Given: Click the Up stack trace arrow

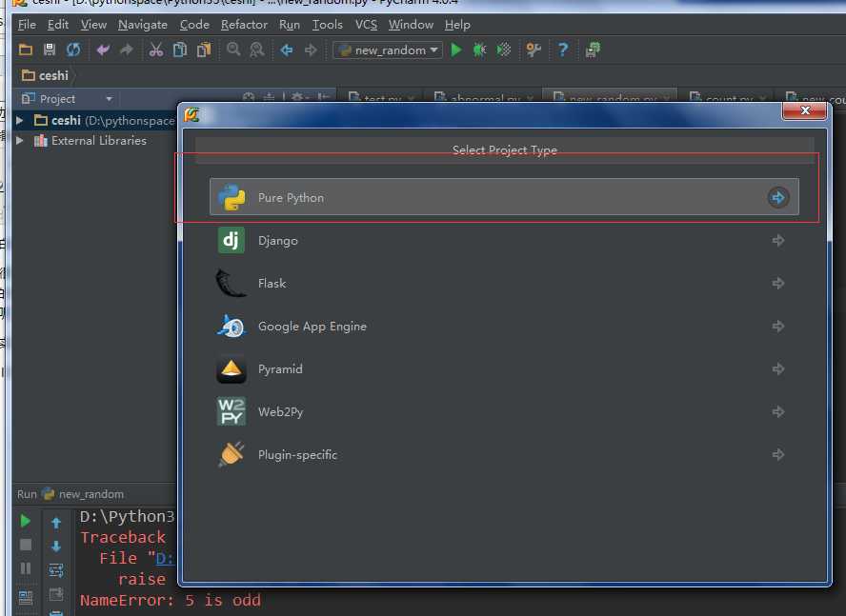Looking at the screenshot, I should click(x=56, y=523).
